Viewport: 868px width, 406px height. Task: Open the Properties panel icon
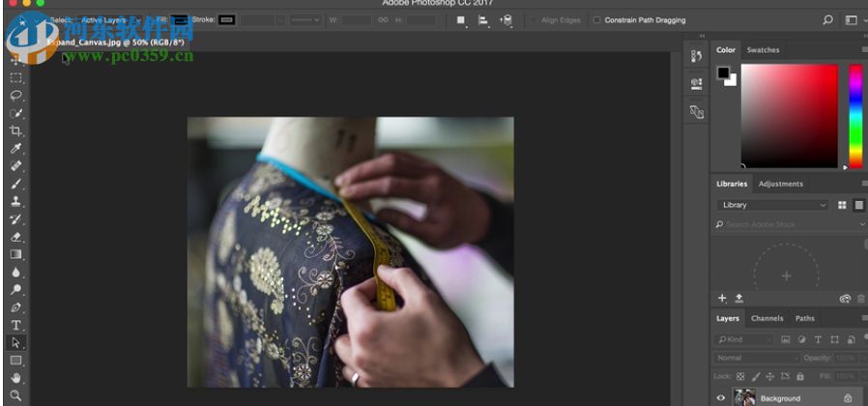[x=696, y=84]
